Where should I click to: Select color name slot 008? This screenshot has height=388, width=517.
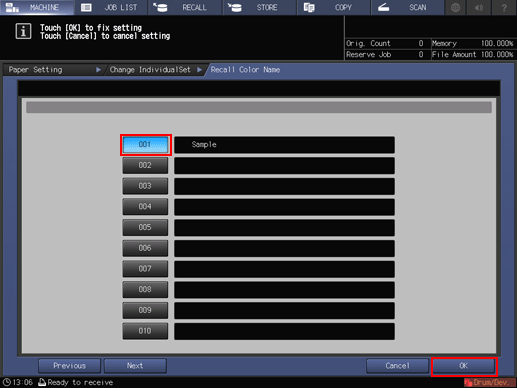click(145, 289)
